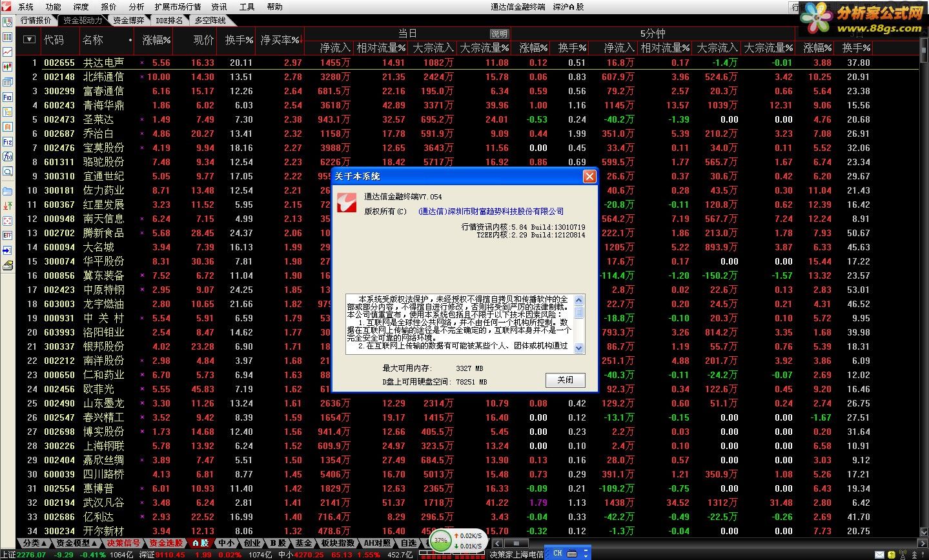
Task: Open the candlestick chart sidebar icon
Action: click(x=8, y=66)
